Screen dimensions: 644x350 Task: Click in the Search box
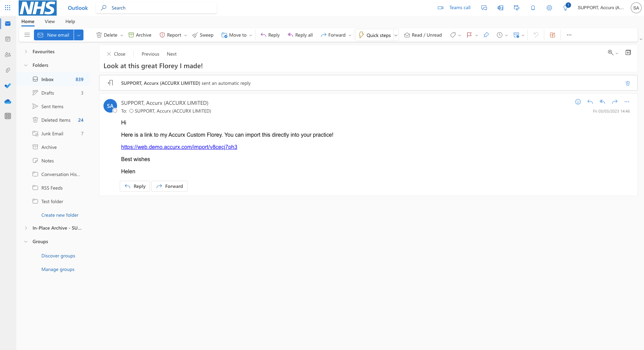(159, 8)
